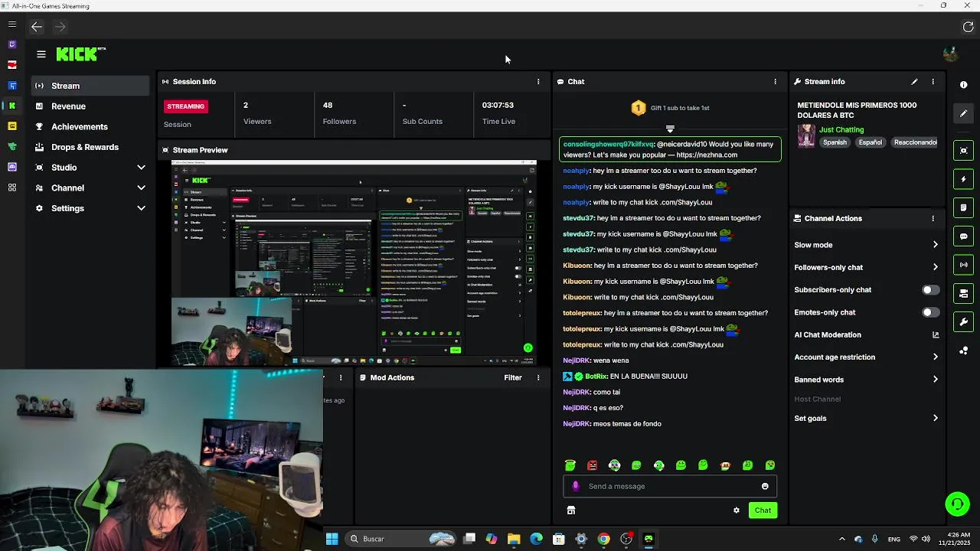Collapse the pinned gift sub banner arrow

[x=670, y=129]
